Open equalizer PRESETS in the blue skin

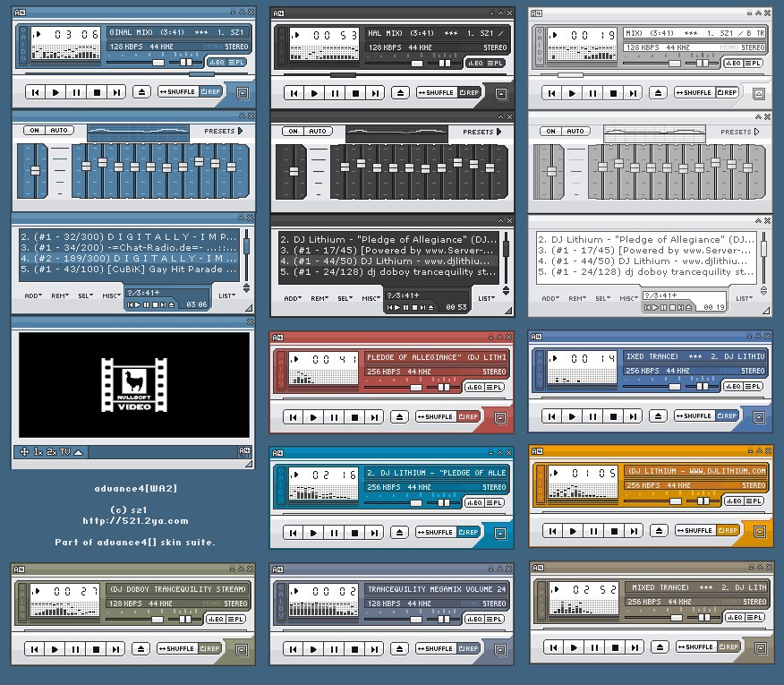coord(223,131)
